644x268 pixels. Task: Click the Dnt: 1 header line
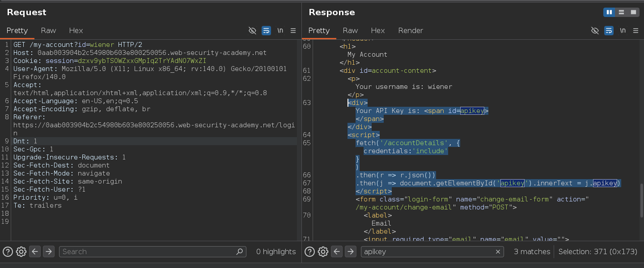[25, 141]
